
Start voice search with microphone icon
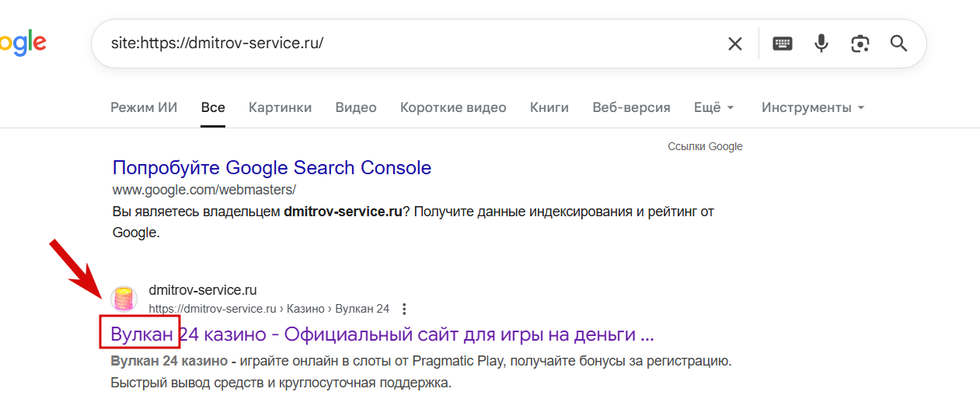pos(821,44)
